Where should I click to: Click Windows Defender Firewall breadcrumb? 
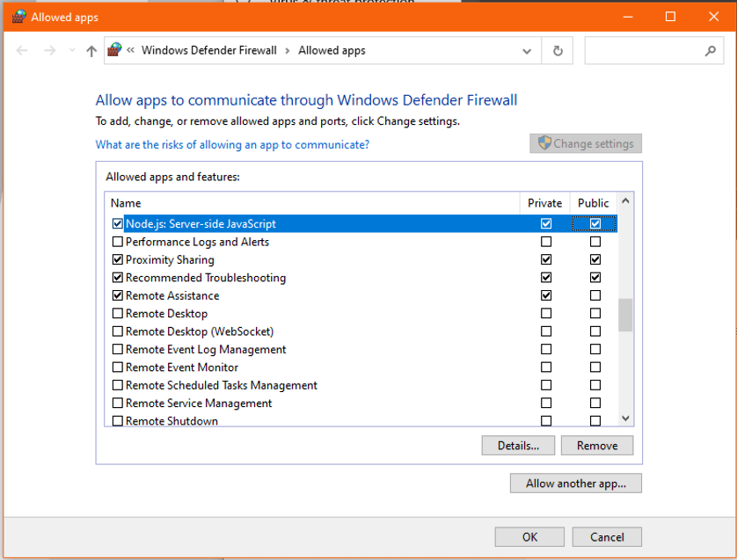(209, 50)
